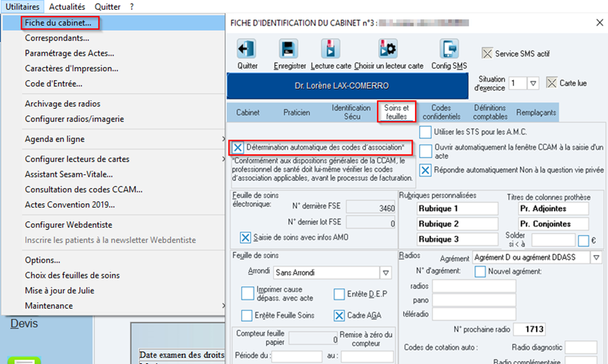This screenshot has height=364, width=608.
Task: Open the Situation d'exercice dropdown
Action: [533, 83]
